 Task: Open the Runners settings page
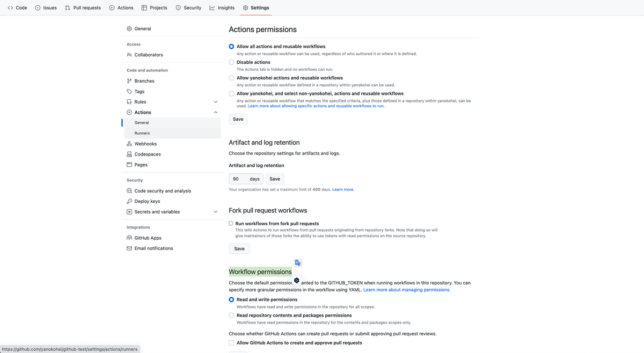[142, 133]
